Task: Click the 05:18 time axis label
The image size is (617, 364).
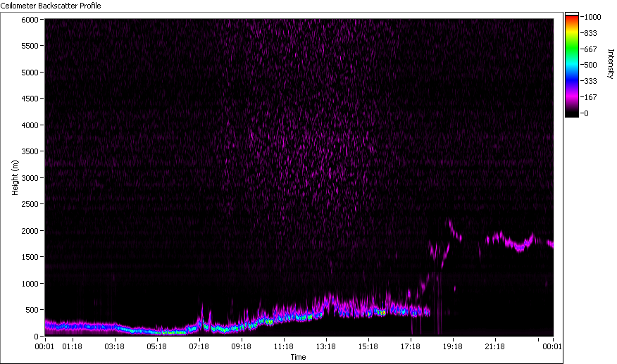Action: [x=156, y=346]
